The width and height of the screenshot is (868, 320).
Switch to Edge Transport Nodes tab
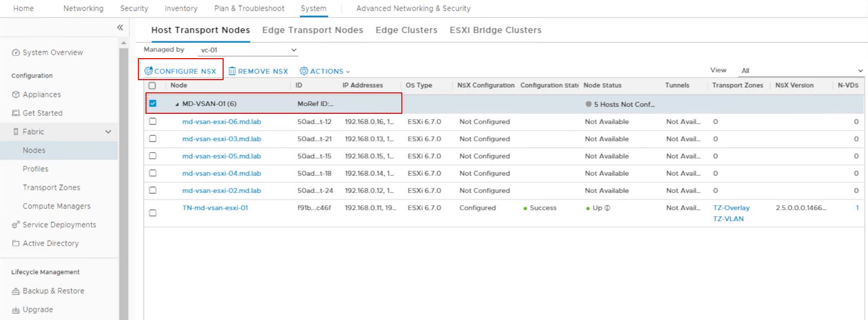312,30
